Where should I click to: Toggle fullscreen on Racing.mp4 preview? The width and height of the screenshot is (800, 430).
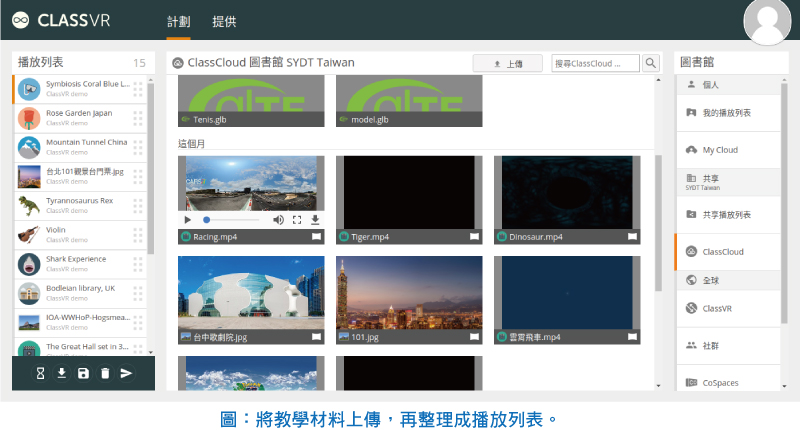coord(297,220)
